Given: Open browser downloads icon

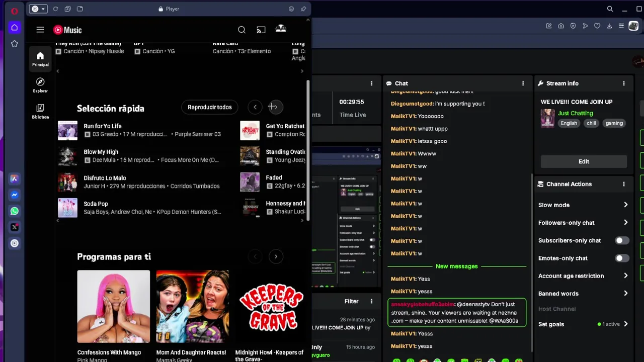Looking at the screenshot, I should [609, 26].
